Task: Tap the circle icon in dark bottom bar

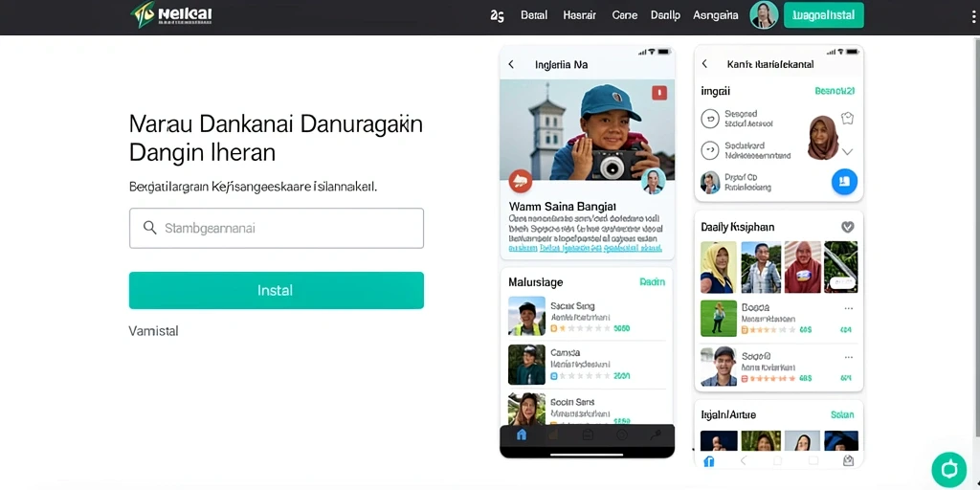Action: pos(622,435)
